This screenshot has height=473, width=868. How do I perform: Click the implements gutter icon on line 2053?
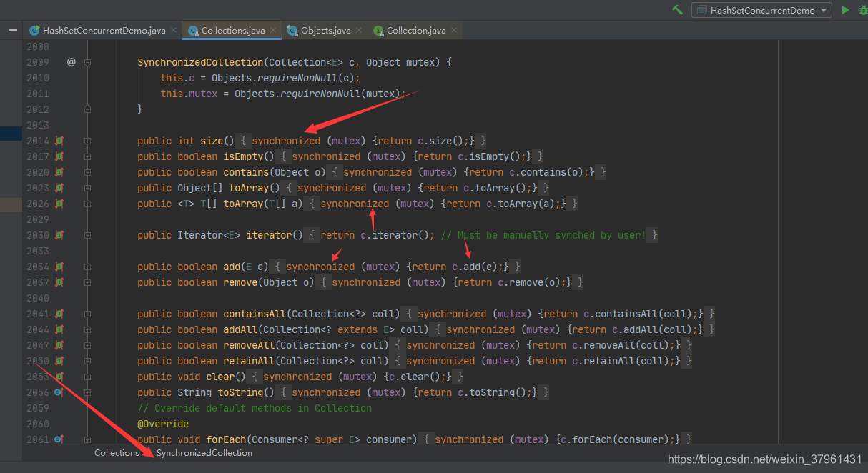click(x=59, y=377)
